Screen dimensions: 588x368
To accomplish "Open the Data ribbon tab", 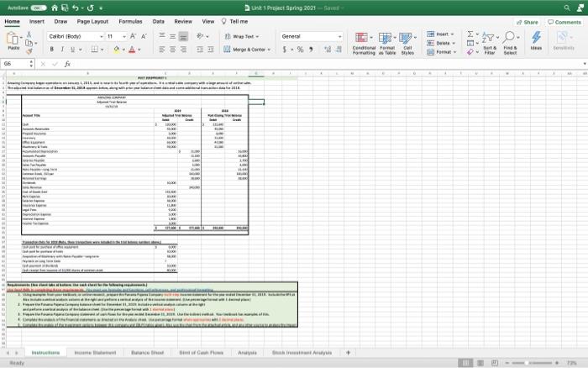I will (158, 22).
